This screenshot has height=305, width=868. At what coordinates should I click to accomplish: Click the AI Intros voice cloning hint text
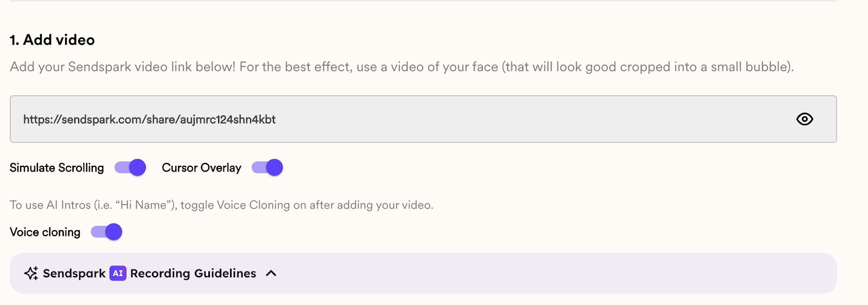[221, 205]
